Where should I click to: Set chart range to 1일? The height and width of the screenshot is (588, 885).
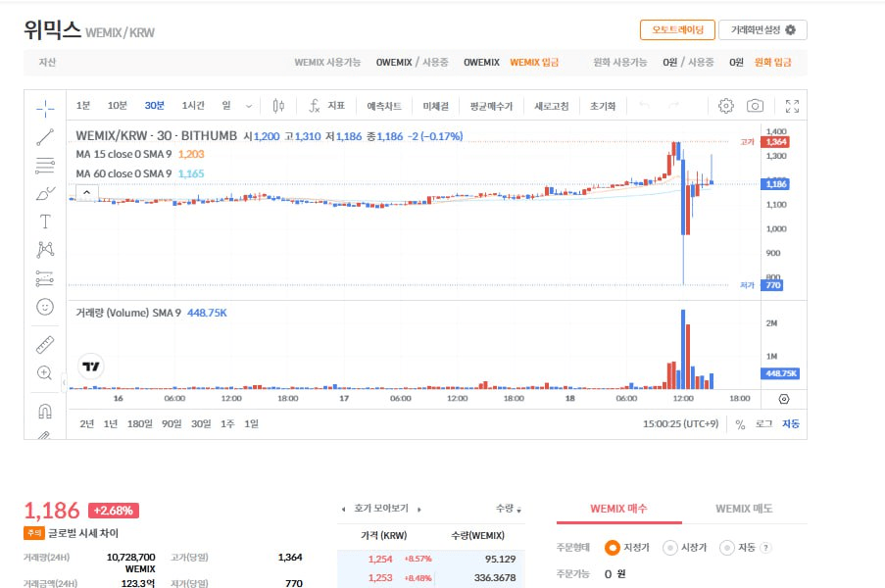pos(251,423)
